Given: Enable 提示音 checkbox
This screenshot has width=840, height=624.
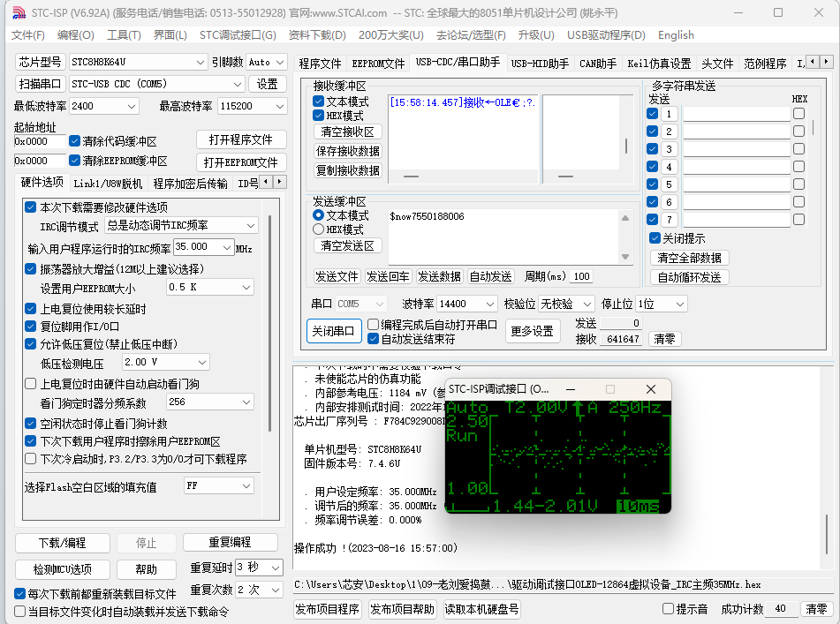Looking at the screenshot, I should point(668,609).
